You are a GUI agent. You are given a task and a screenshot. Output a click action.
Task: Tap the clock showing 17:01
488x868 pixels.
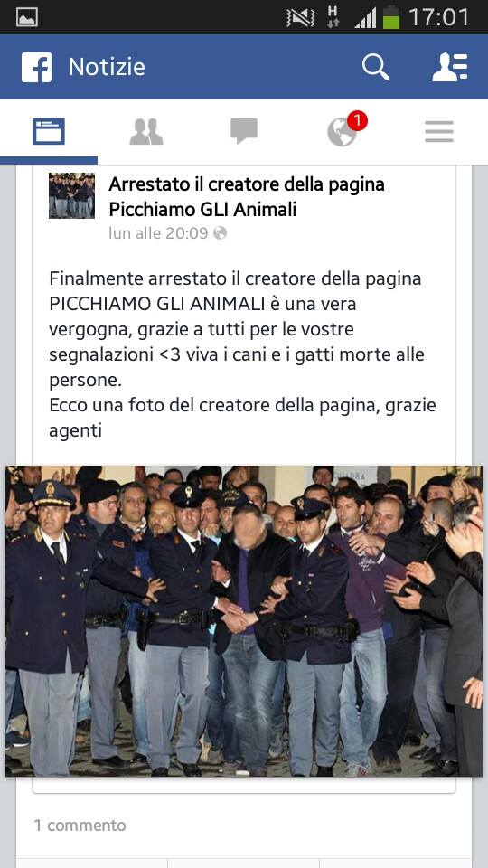pyautogui.click(x=439, y=17)
